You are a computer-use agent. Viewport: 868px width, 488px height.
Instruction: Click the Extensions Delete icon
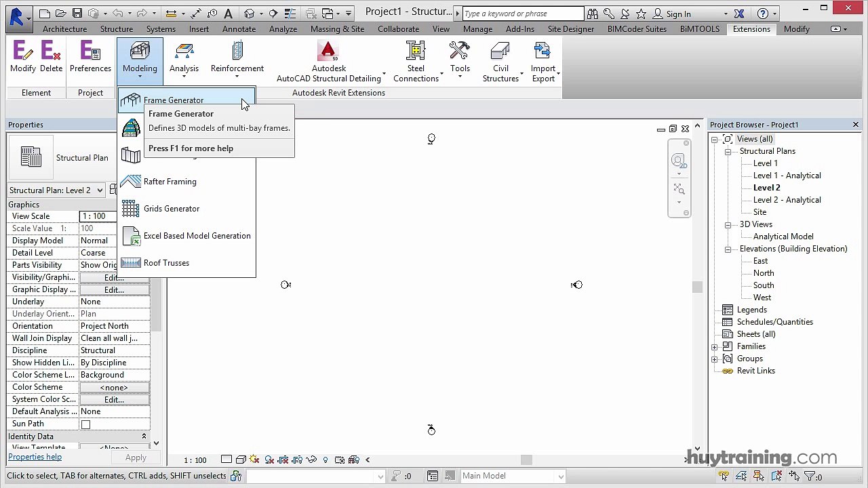(x=51, y=56)
